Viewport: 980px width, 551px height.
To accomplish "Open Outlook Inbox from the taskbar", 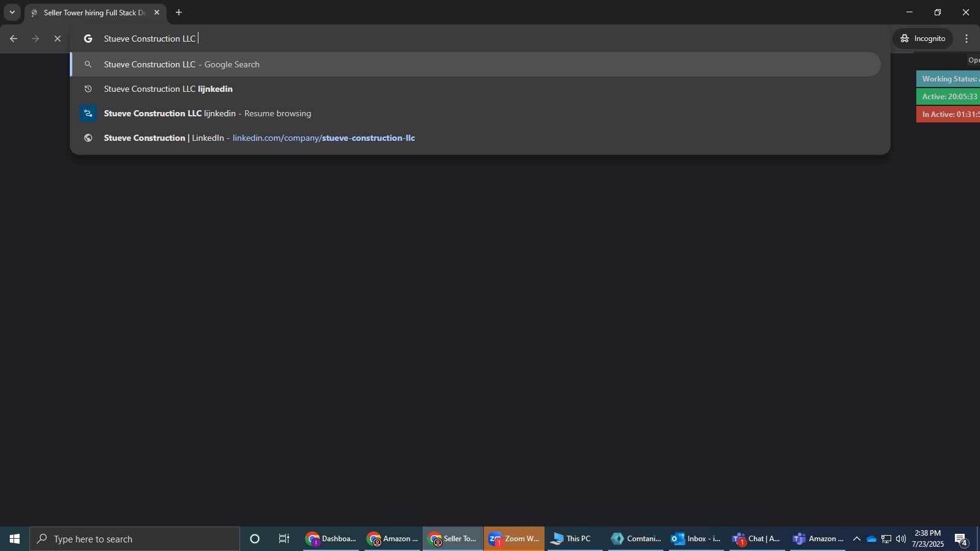I will tap(696, 539).
